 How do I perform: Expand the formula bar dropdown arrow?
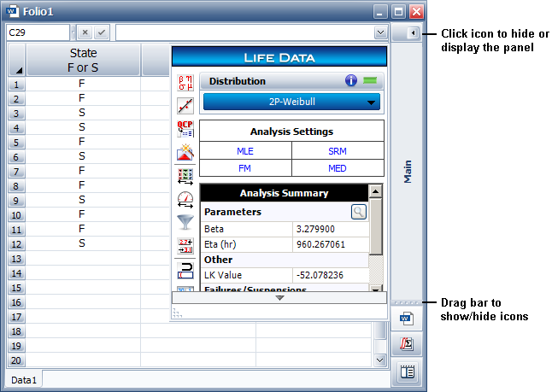point(379,32)
